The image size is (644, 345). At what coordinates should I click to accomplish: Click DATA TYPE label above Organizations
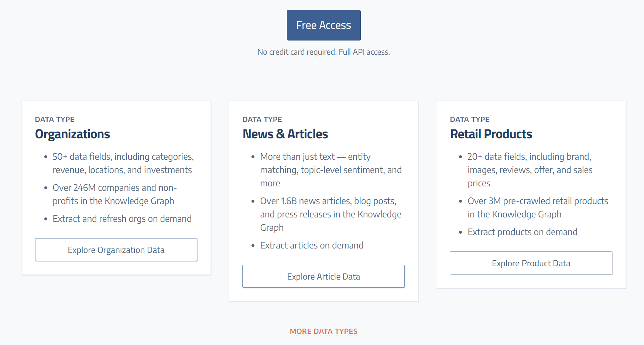pos(55,119)
